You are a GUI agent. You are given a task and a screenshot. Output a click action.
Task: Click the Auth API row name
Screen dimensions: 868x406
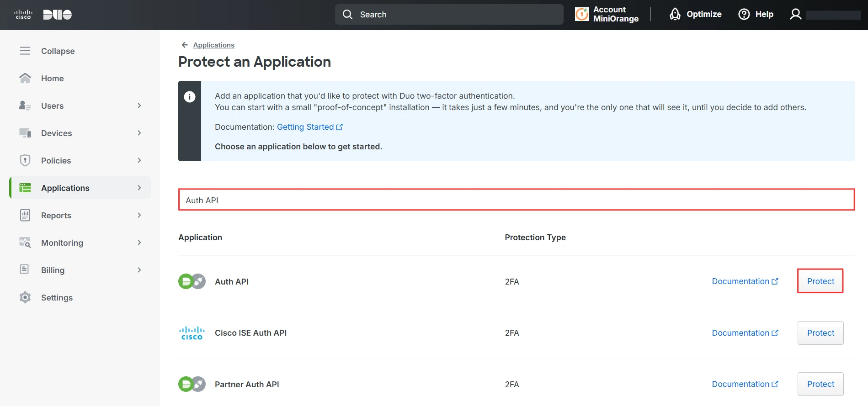pyautogui.click(x=232, y=282)
